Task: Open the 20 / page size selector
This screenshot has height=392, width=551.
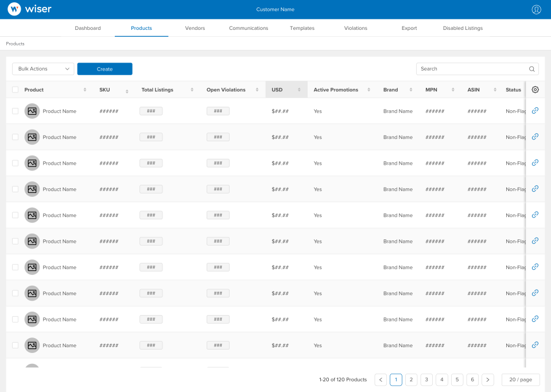Action: pyautogui.click(x=520, y=379)
